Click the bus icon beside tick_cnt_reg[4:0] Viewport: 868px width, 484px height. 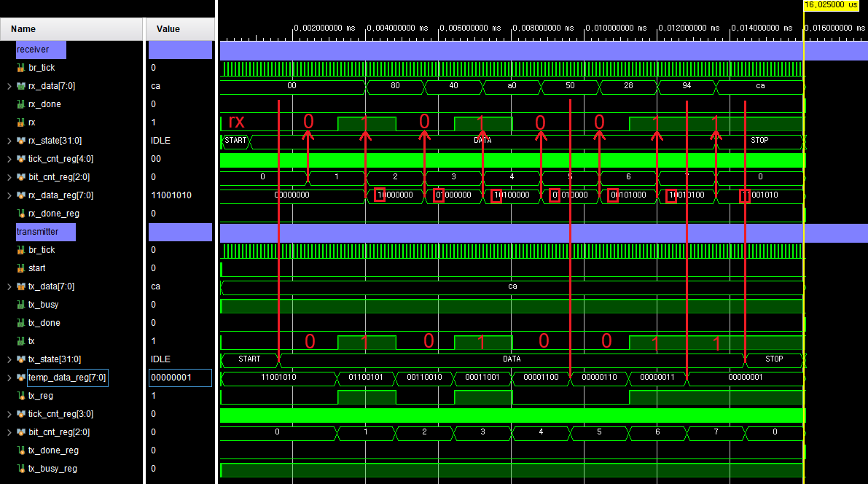[x=21, y=159]
